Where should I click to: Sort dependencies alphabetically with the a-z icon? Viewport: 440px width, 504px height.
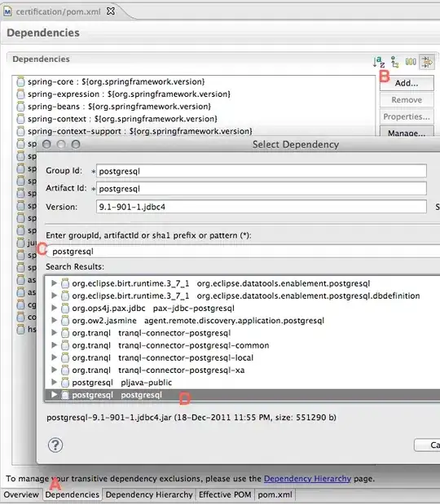pyautogui.click(x=379, y=62)
